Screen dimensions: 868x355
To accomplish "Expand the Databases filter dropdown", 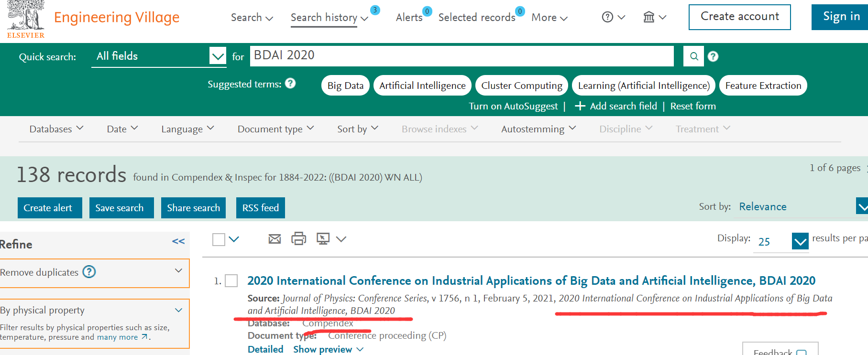I will pos(56,129).
